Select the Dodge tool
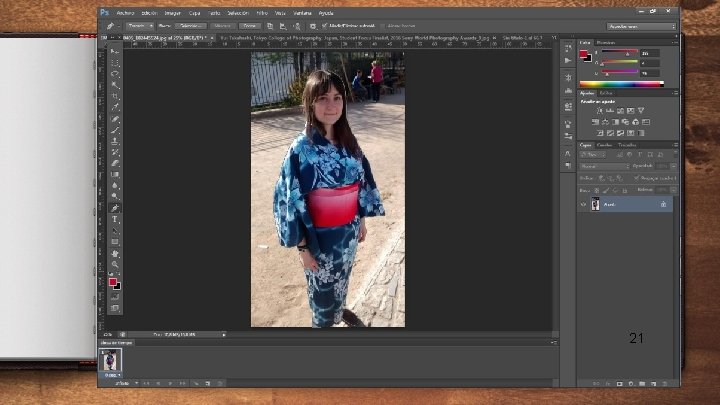 (x=115, y=196)
